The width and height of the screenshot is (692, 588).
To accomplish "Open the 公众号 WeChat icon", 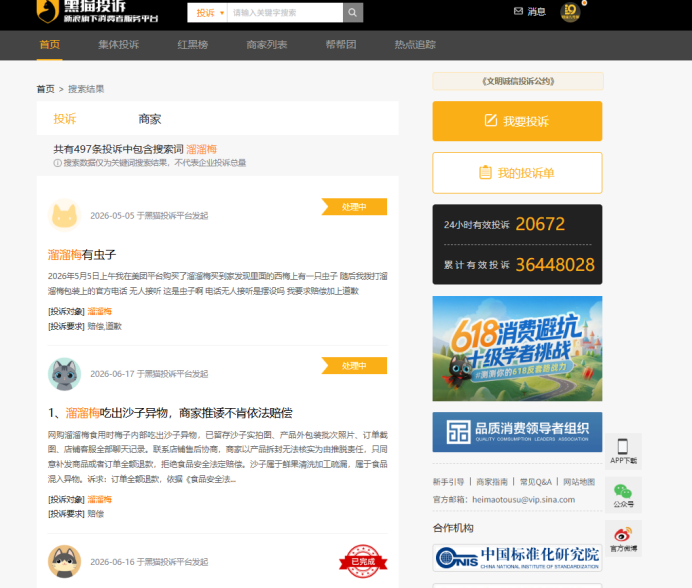I will tap(623, 491).
